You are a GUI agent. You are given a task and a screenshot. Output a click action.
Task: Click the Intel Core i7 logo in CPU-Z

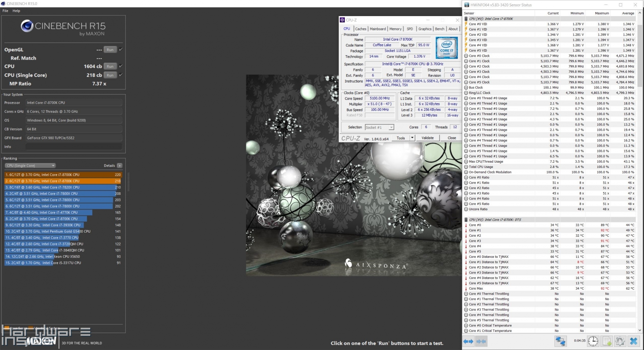pos(447,48)
